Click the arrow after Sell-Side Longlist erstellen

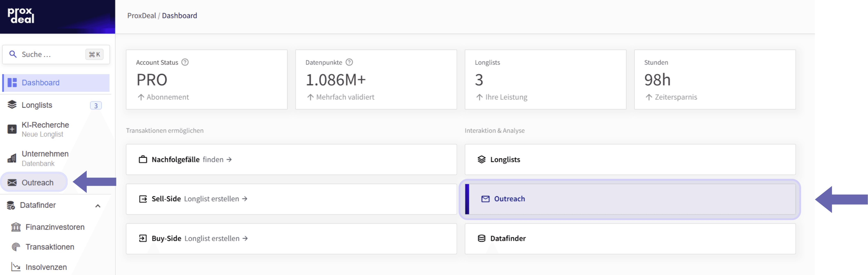coord(245,199)
